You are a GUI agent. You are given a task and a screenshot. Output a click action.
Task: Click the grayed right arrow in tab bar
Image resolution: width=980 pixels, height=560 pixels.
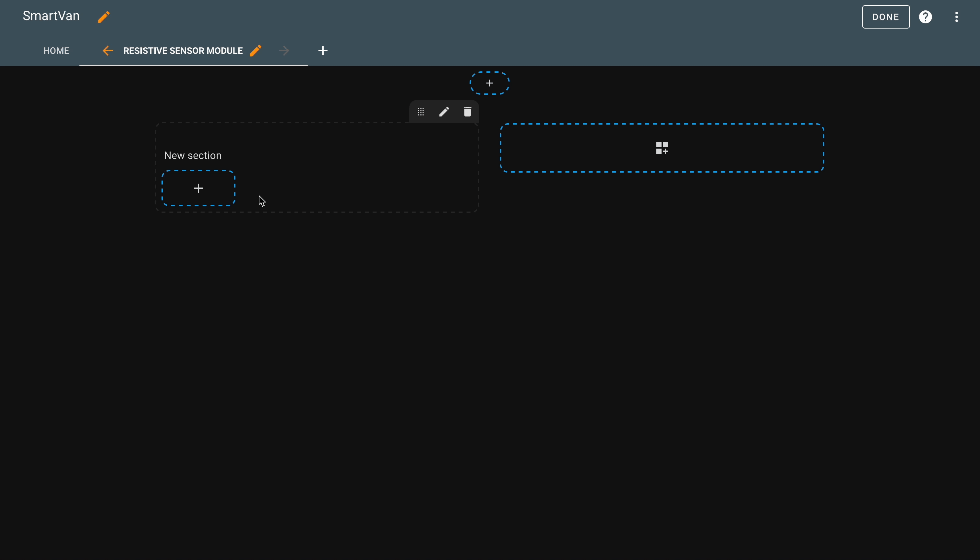click(x=284, y=51)
